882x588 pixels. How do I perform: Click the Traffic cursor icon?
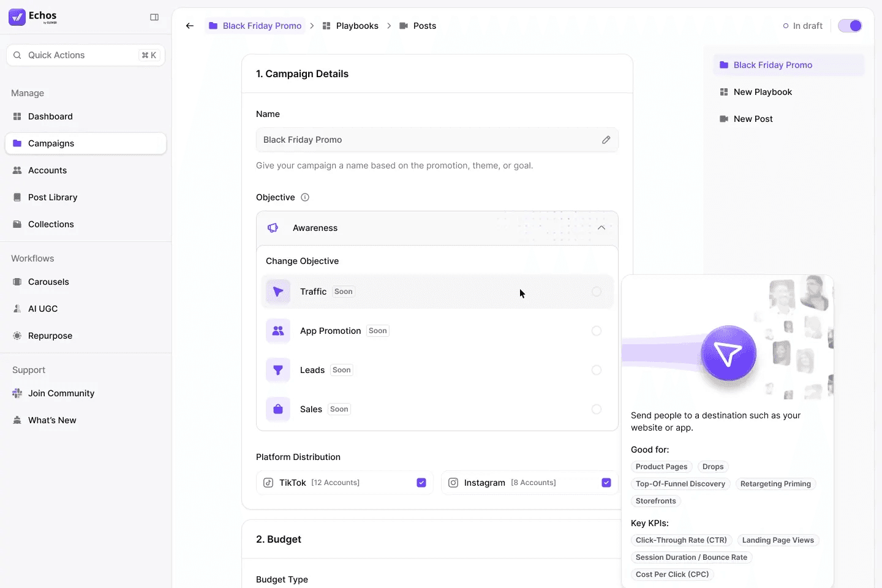[278, 292]
